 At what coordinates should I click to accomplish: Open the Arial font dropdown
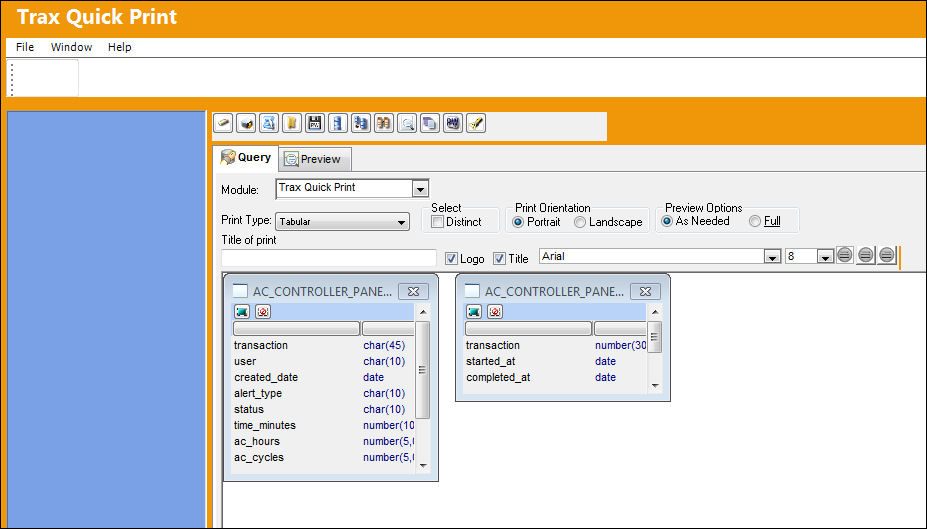click(x=772, y=257)
